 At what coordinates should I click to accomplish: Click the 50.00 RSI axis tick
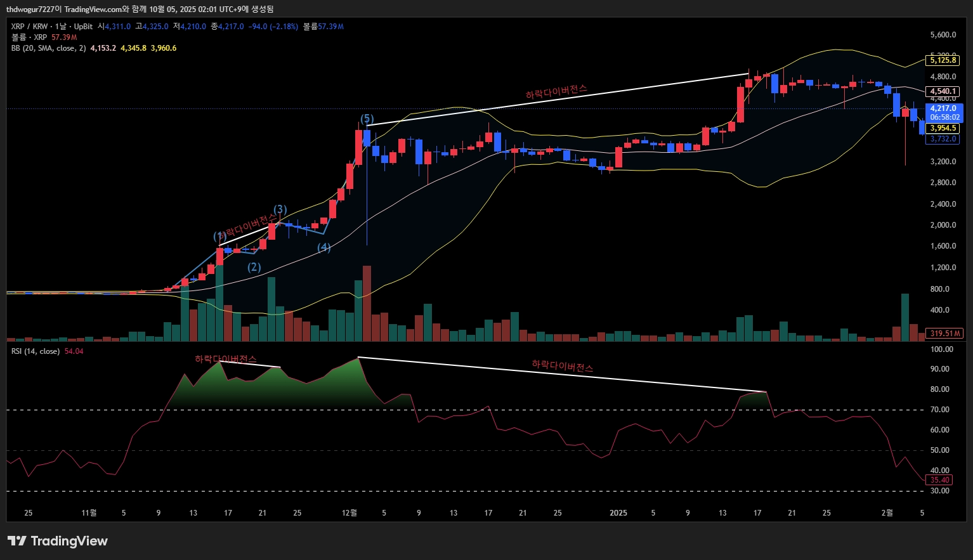tap(940, 450)
